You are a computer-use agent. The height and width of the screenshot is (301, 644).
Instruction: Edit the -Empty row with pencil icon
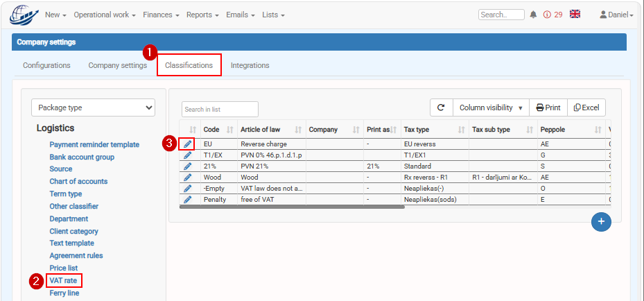[187, 189]
